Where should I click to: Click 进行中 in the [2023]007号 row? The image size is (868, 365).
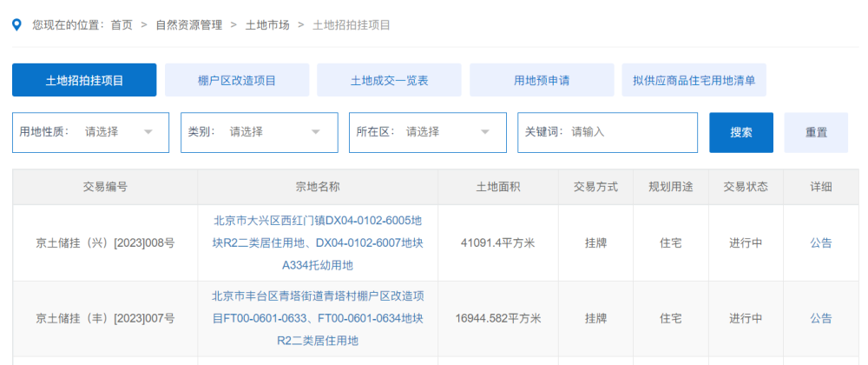coord(746,318)
